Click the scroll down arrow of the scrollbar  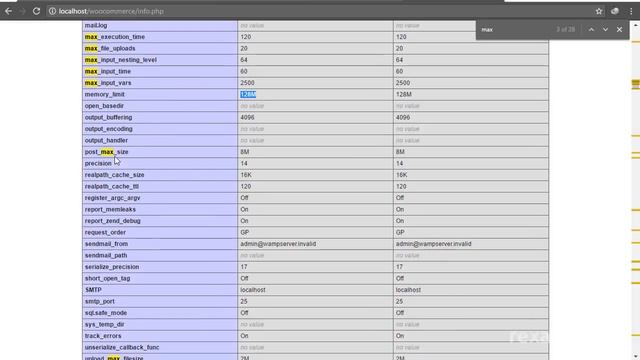(x=636, y=356)
